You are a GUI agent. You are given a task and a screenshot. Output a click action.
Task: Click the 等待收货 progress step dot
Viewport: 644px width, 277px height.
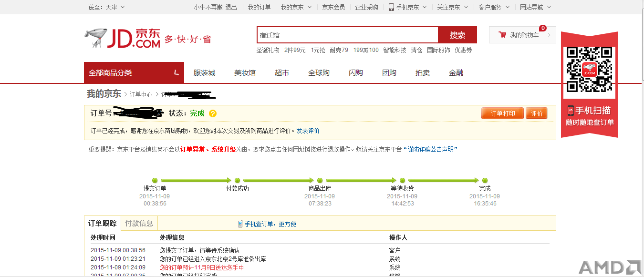[402, 180]
